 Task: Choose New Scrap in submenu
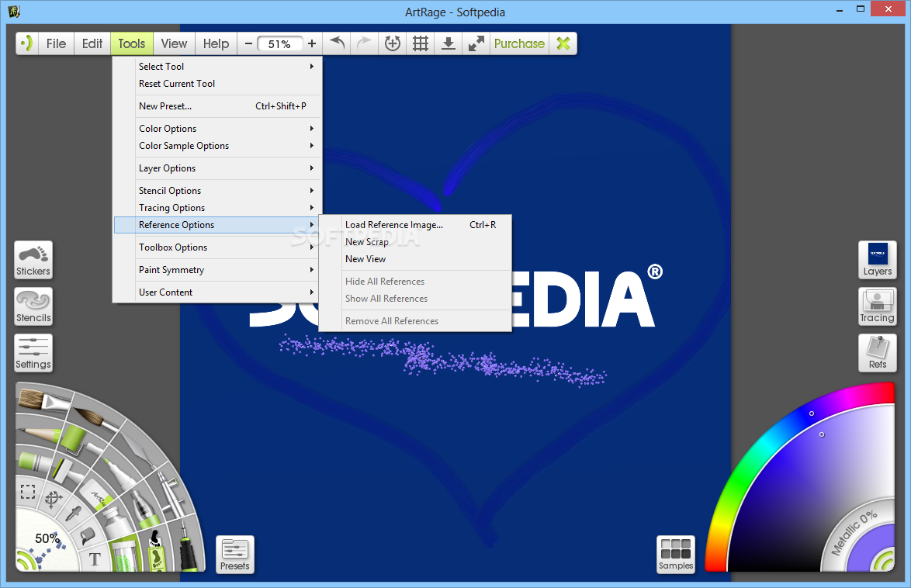pos(415,242)
